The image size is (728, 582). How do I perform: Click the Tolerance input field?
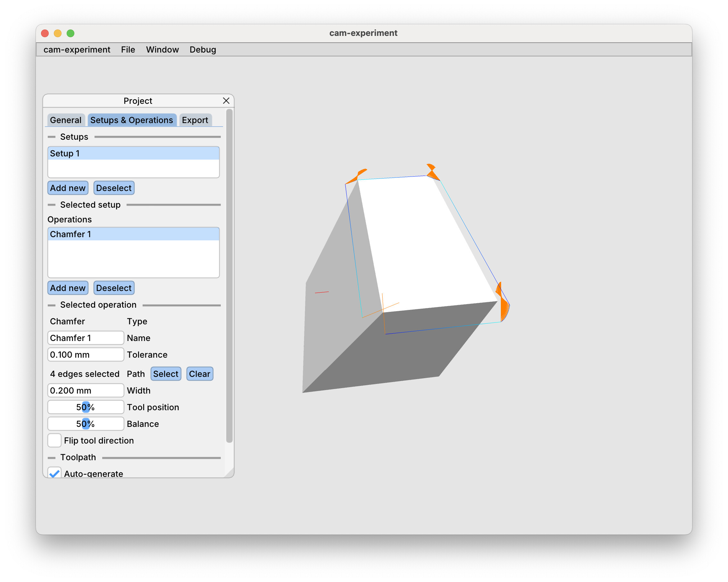86,354
